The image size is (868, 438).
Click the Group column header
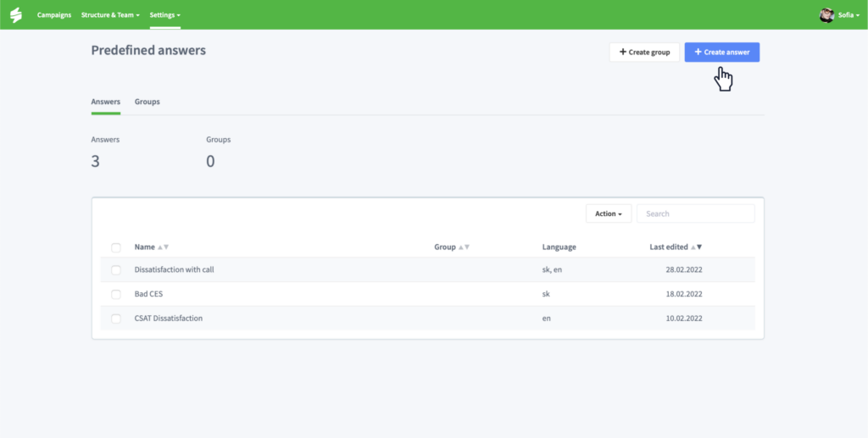click(445, 247)
